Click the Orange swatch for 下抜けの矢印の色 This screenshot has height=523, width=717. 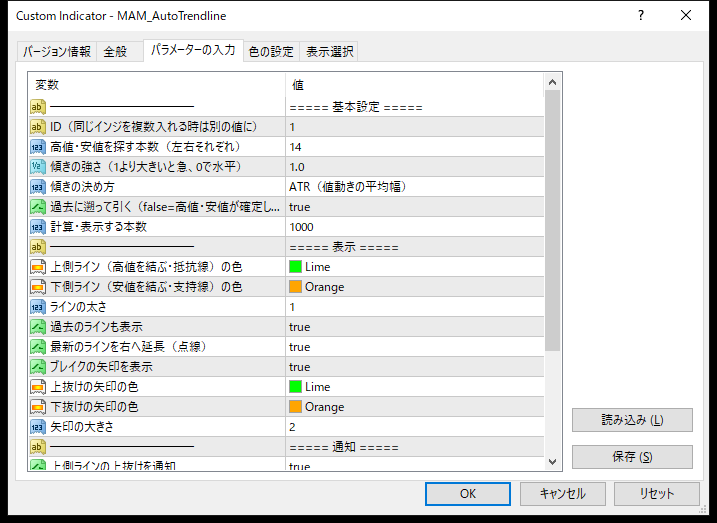point(295,407)
